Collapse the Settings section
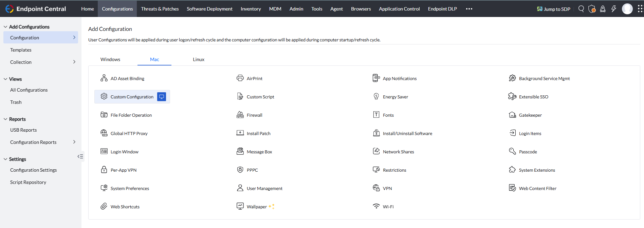The height and width of the screenshot is (228, 644). tap(5, 159)
